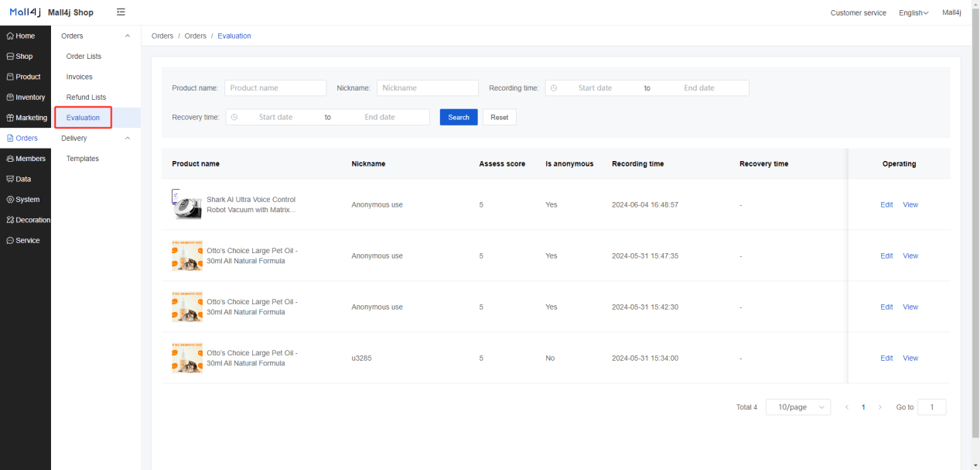Open the English language dropdown

[913, 13]
